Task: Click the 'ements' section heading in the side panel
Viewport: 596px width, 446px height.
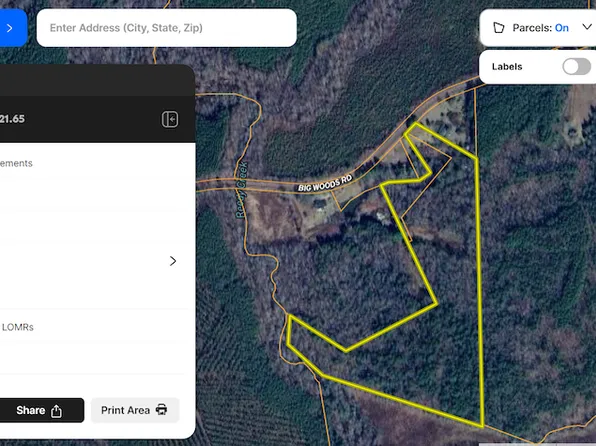Action: click(16, 163)
